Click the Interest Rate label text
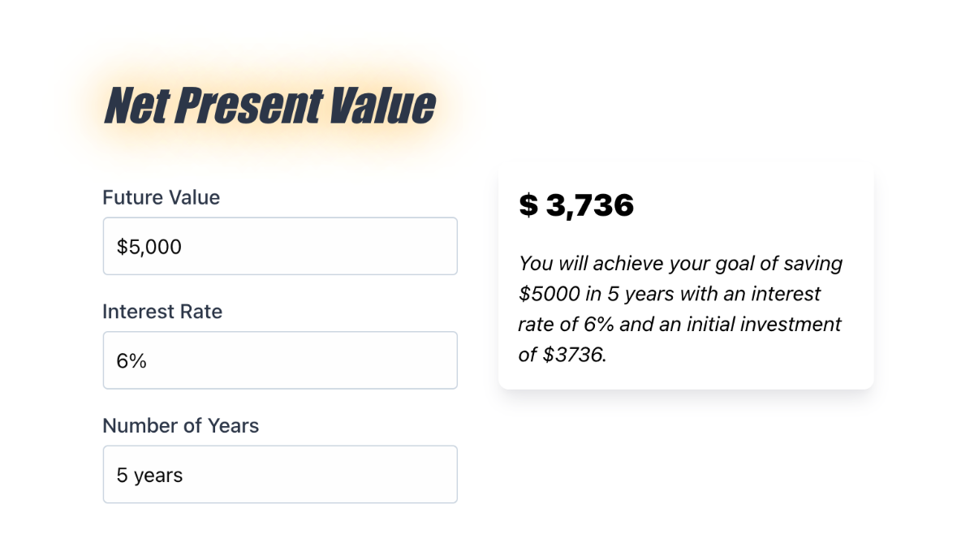The width and height of the screenshot is (974, 560). point(162,312)
